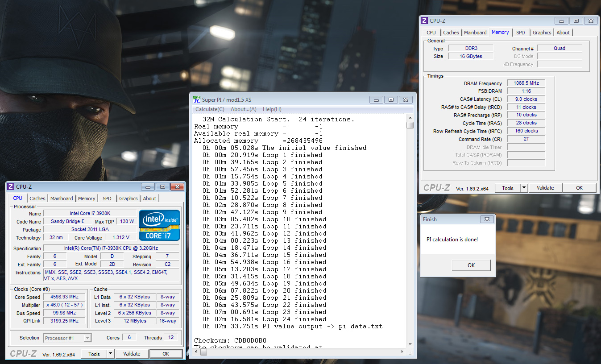Click the tRFC value 160 clocks
The width and height of the screenshot is (601, 364).
click(526, 131)
